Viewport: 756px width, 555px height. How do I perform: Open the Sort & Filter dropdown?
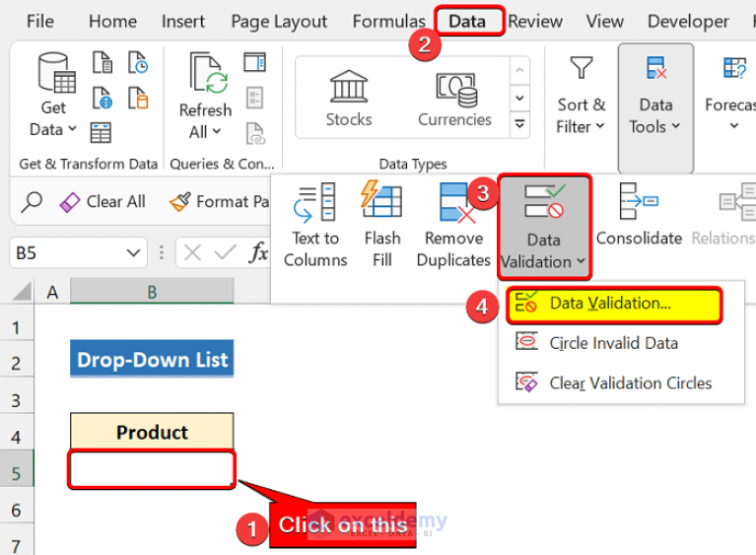pos(581,96)
